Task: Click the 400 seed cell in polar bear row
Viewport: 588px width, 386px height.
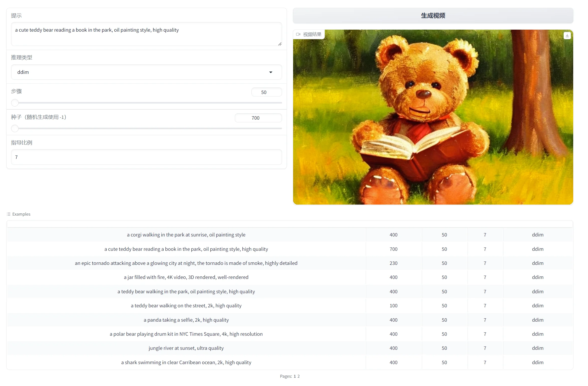Action: pos(393,334)
